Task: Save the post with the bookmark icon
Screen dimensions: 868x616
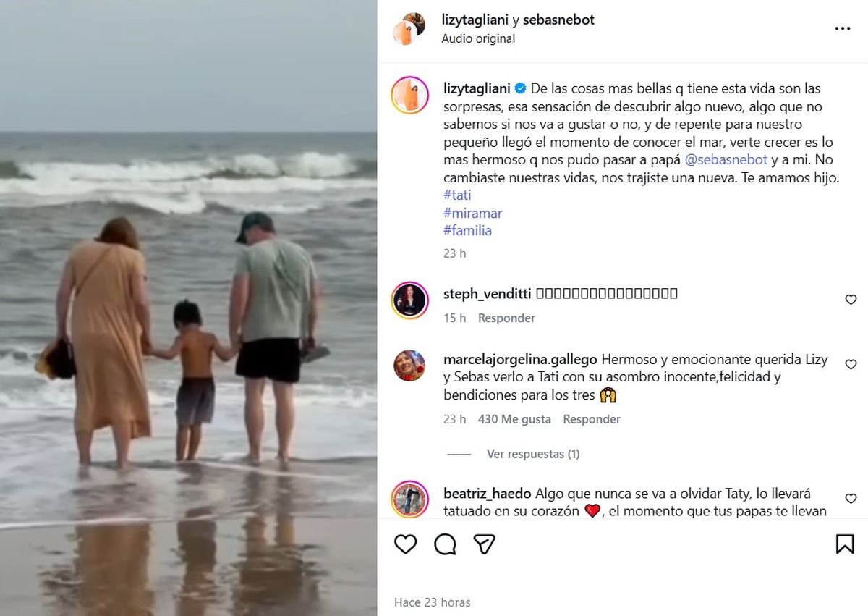Action: point(844,544)
